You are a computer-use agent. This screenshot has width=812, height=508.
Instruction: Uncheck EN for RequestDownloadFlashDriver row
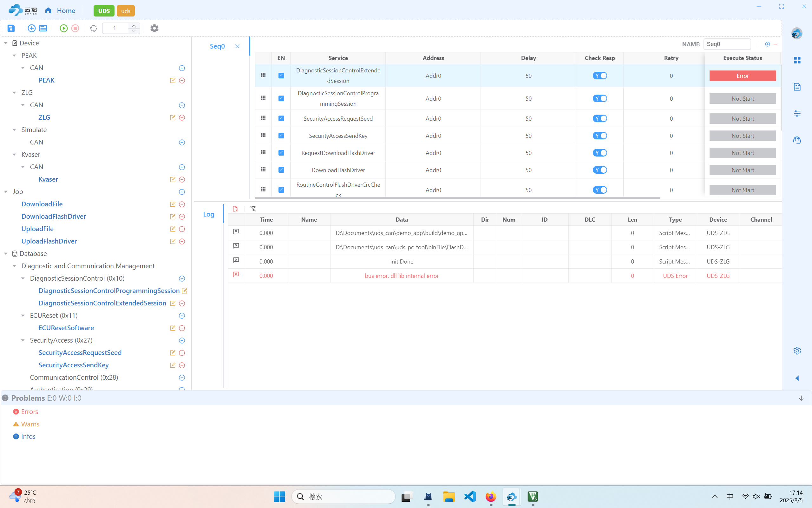(x=281, y=153)
